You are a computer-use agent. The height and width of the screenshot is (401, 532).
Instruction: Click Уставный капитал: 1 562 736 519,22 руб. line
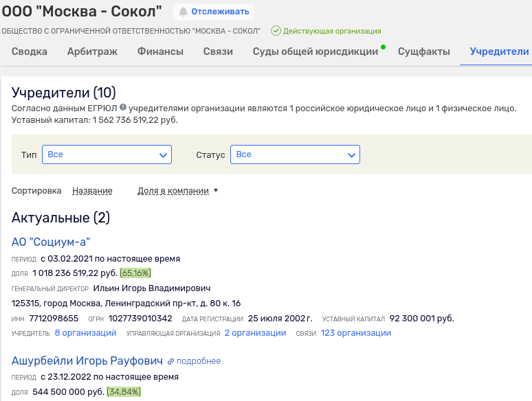tap(94, 120)
